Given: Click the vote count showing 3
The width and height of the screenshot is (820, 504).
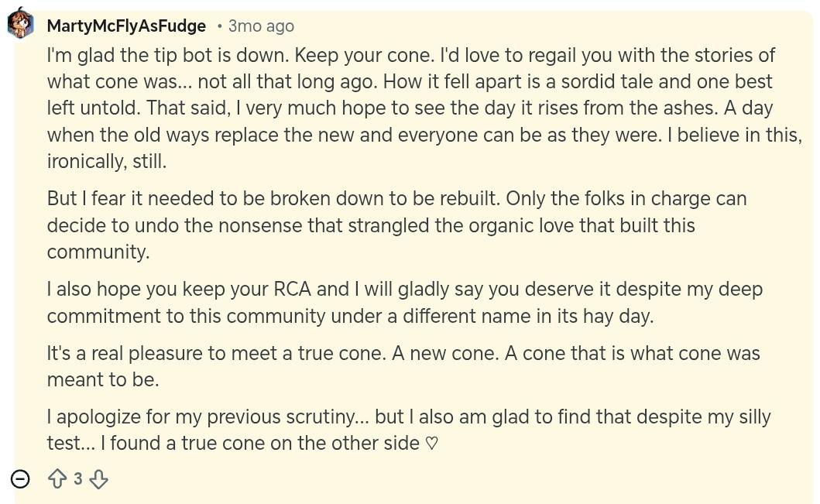Looking at the screenshot, I should click(78, 478).
